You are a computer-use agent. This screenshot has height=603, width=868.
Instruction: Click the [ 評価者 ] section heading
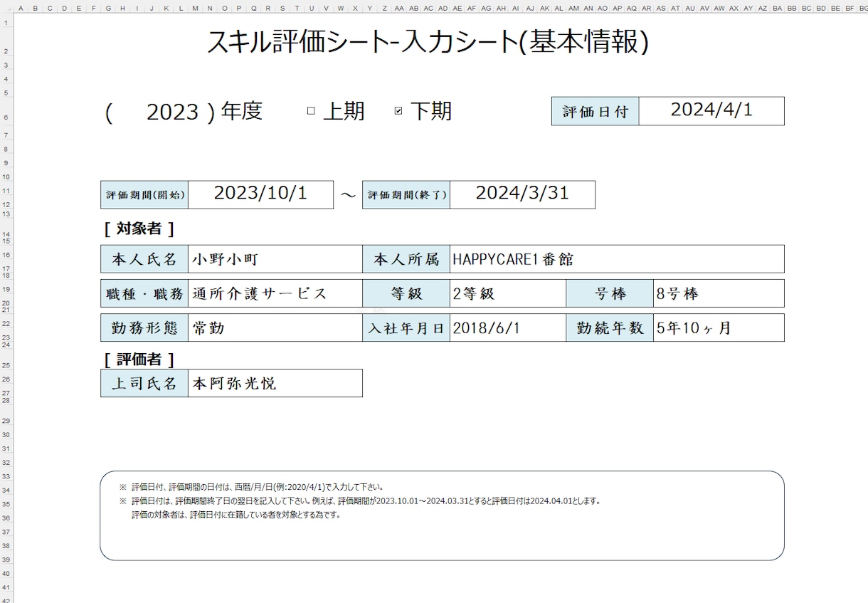(139, 360)
